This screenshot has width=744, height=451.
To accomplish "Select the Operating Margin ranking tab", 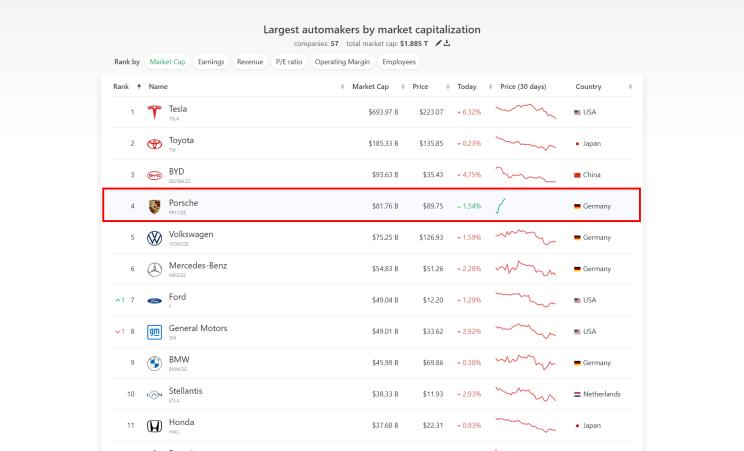I will 343,62.
